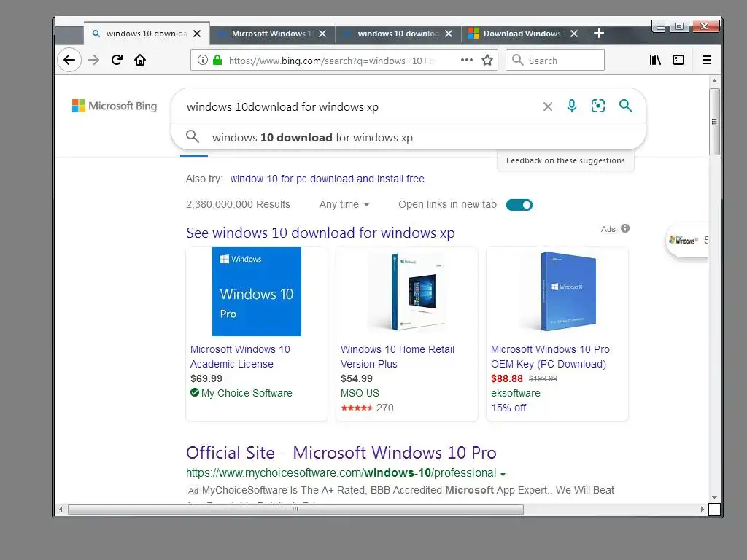747x560 pixels.
Task: Click the My Choice Software seller name
Action: [247, 393]
